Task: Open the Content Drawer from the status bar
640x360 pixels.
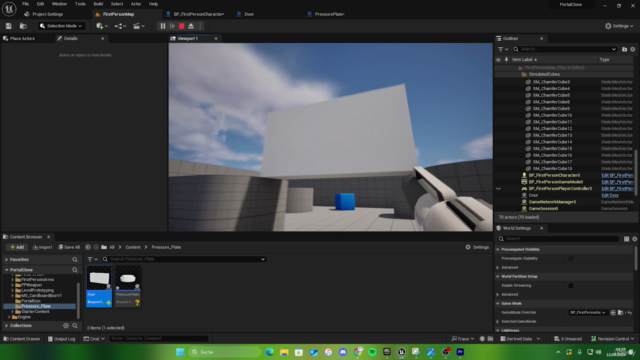Action: (22, 339)
